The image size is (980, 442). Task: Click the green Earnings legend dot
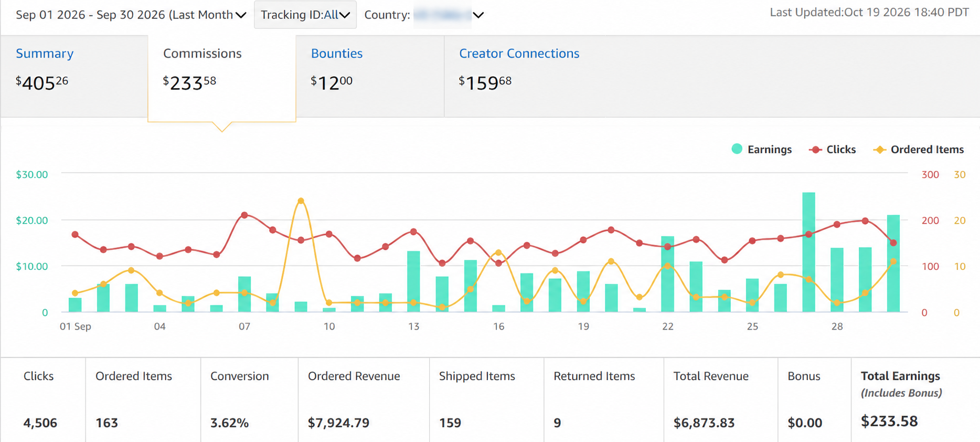coord(737,149)
